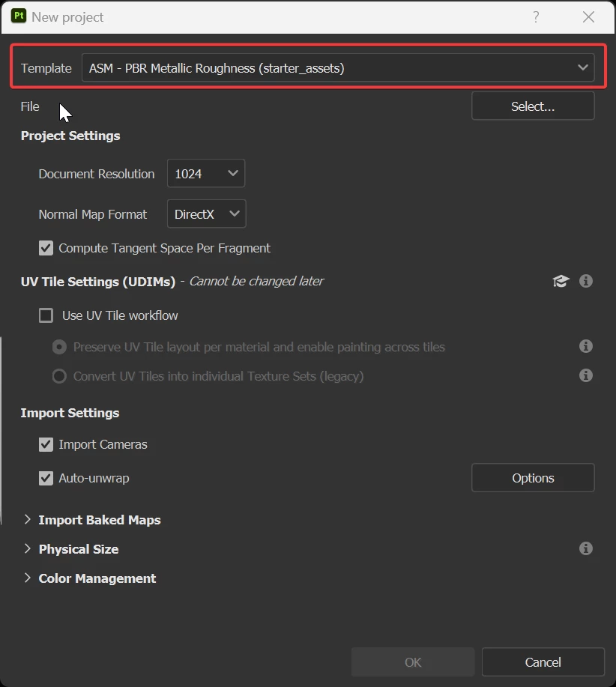Open the UV Tile tutorial graduation-cap icon
The height and width of the screenshot is (687, 616).
pyautogui.click(x=561, y=281)
